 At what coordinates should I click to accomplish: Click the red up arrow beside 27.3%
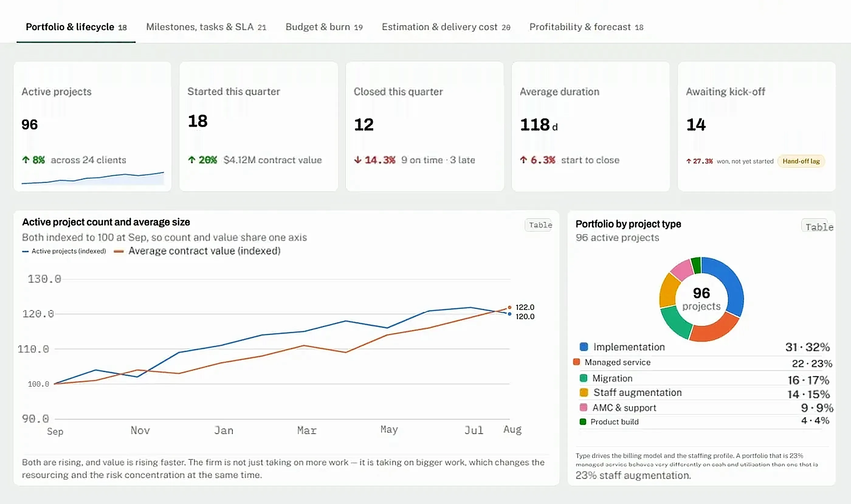tap(689, 161)
